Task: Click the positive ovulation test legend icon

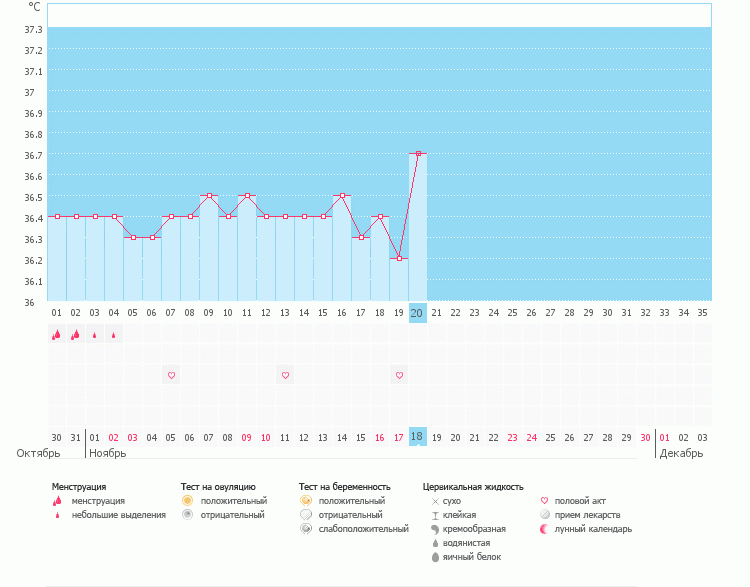Action: click(187, 500)
